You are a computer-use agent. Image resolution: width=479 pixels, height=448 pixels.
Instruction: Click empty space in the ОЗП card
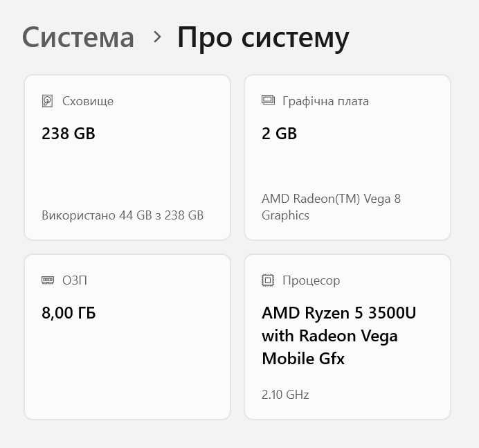coord(127,367)
